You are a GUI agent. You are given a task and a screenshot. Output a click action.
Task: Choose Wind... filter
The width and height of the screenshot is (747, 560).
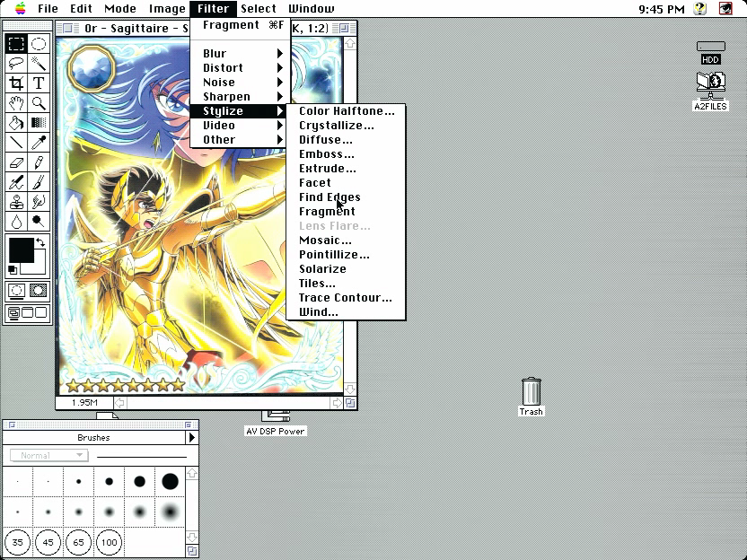coord(347,312)
